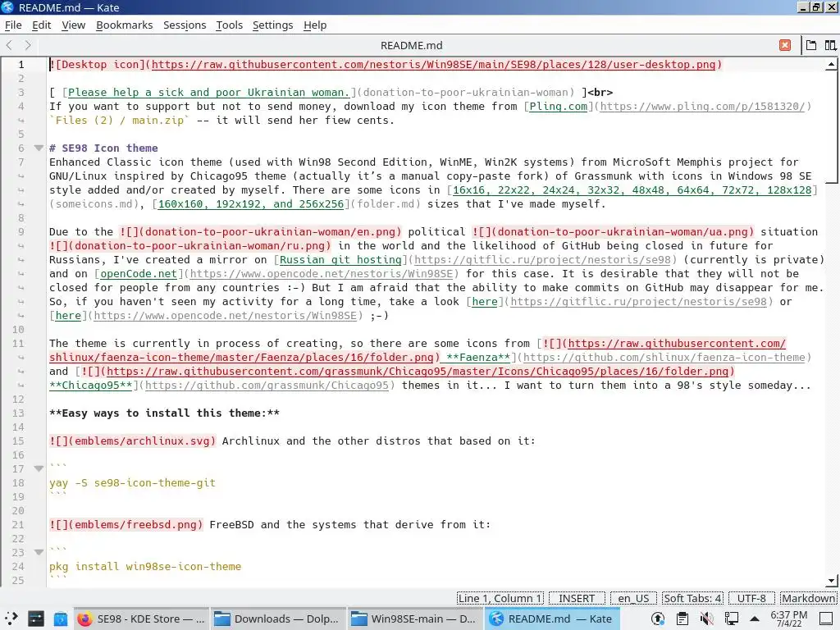Viewport: 840px width, 630px height.
Task: Open the Discover store icon in taskbar
Action: pyautogui.click(x=61, y=619)
